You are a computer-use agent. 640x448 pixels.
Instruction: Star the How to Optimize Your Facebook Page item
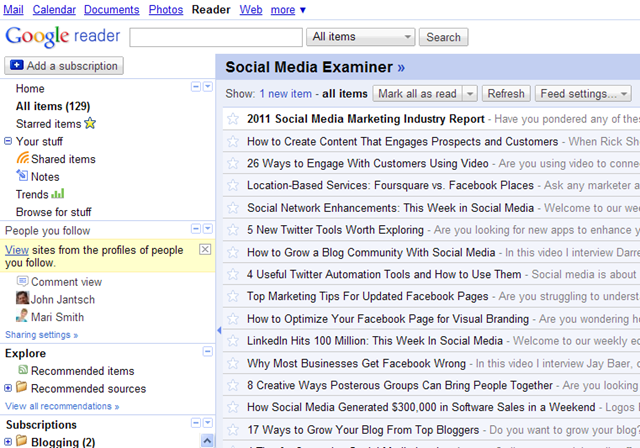(233, 319)
